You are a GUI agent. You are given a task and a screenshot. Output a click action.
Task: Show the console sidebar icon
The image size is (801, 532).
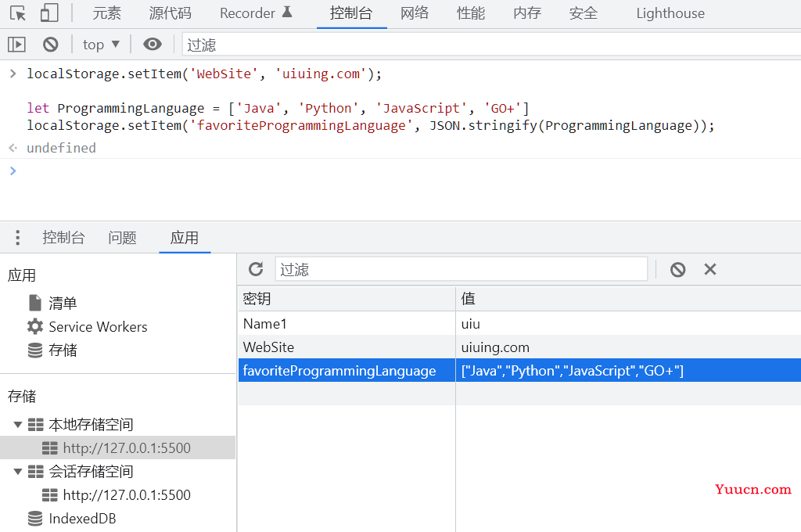pyautogui.click(x=16, y=45)
